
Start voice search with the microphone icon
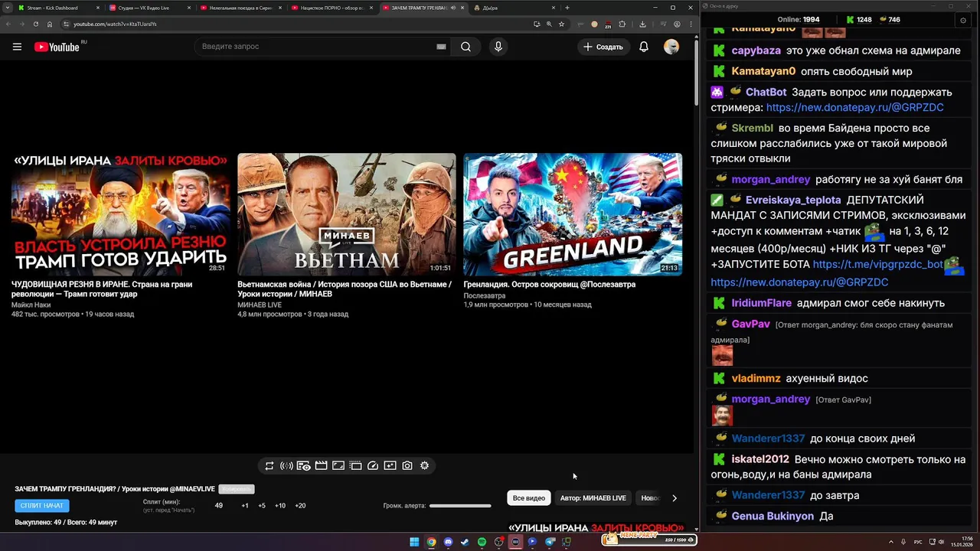point(498,47)
